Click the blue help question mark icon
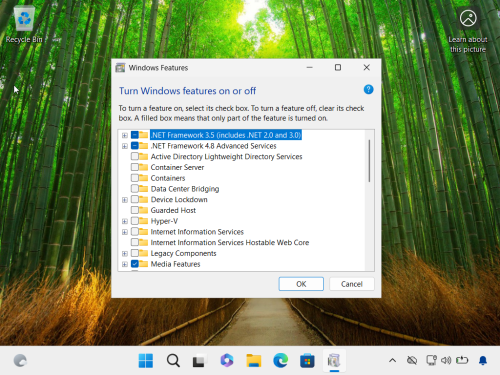Screen dimensions: 500x375 (368, 89)
